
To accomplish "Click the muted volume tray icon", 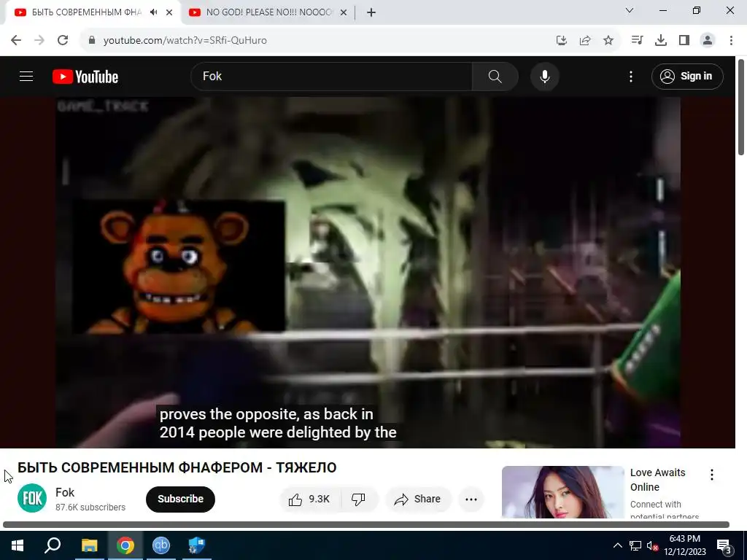I will (652, 545).
